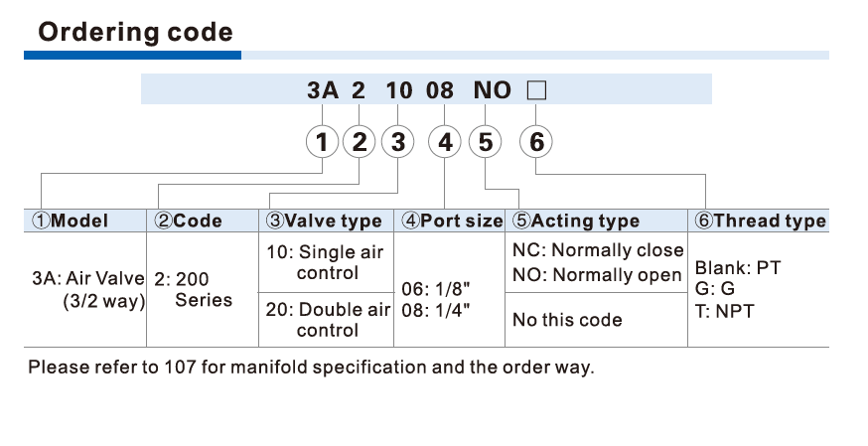The image size is (868, 446).
Task: Click the circled number 2 marker
Action: tap(360, 142)
